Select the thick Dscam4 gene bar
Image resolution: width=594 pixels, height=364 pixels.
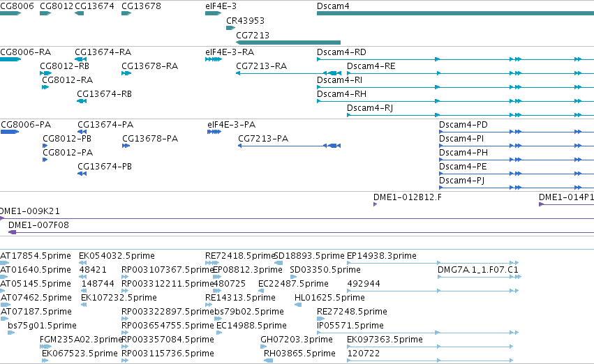click(x=455, y=14)
